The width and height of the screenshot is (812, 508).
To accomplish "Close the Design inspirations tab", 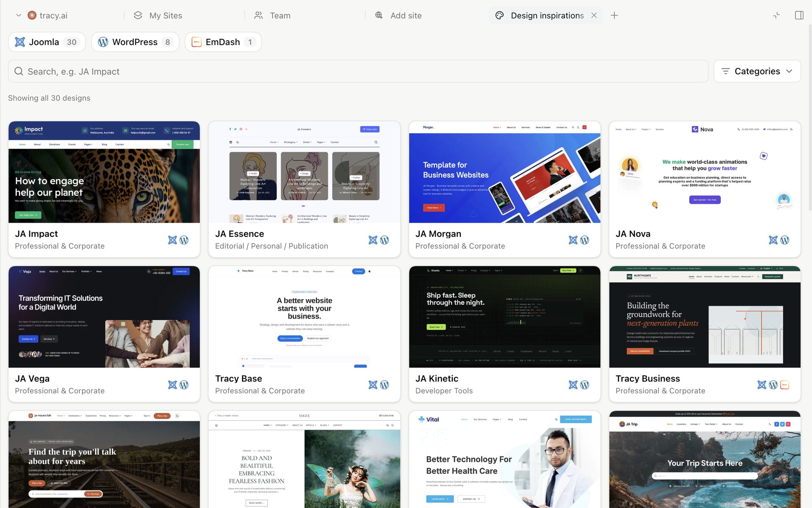I will (x=594, y=15).
